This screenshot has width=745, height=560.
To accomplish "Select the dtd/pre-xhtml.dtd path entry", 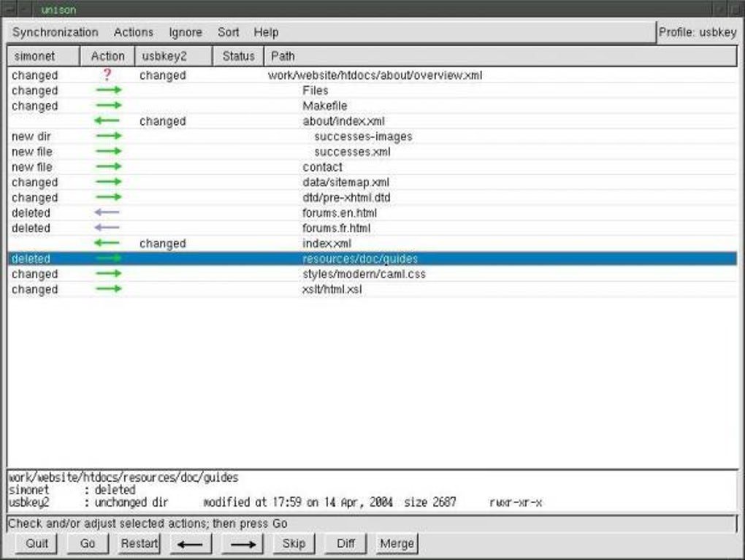I will coord(346,197).
